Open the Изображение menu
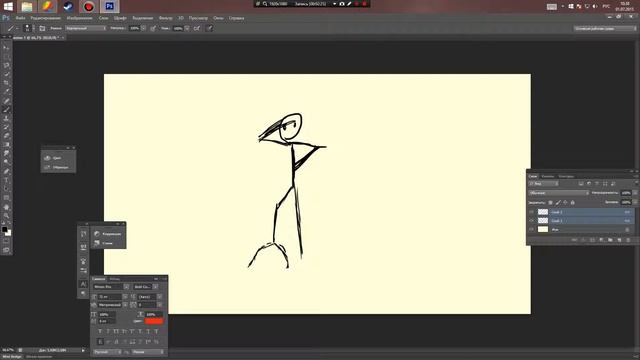Image resolution: width=640 pixels, height=360 pixels. pyautogui.click(x=80, y=18)
